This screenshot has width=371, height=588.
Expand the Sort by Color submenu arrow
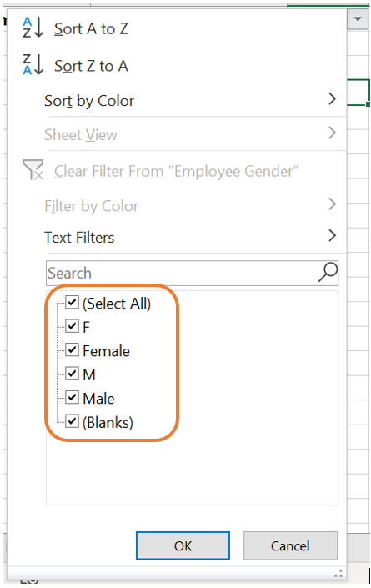[332, 99]
